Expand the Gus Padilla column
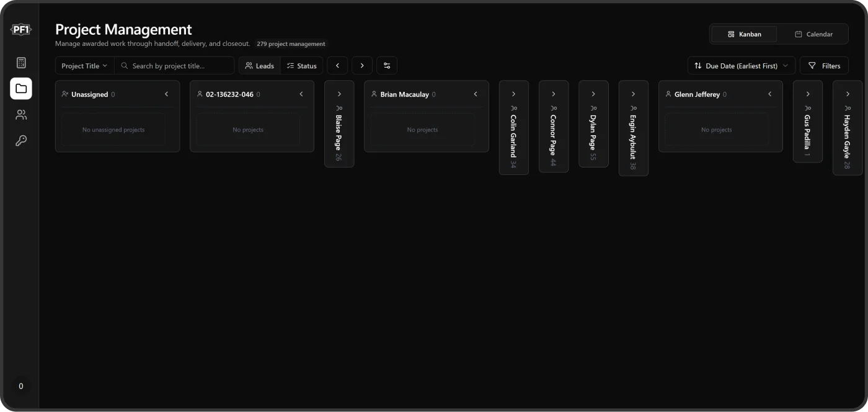Image resolution: width=868 pixels, height=412 pixels. click(x=808, y=94)
